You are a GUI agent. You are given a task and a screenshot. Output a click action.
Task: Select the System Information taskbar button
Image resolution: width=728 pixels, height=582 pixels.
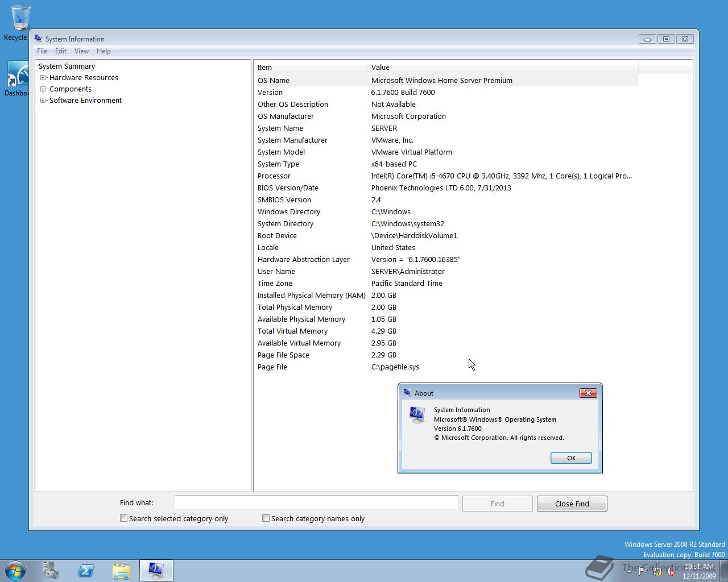[156, 571]
